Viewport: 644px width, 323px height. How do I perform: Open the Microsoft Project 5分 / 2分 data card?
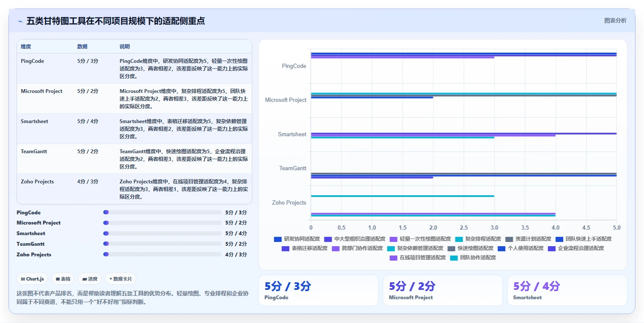pos(443,290)
